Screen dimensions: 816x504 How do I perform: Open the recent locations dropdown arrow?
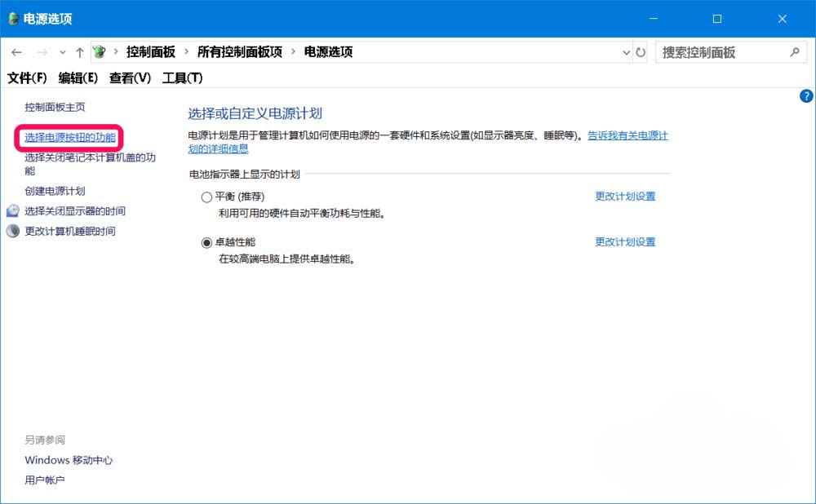pos(63,52)
